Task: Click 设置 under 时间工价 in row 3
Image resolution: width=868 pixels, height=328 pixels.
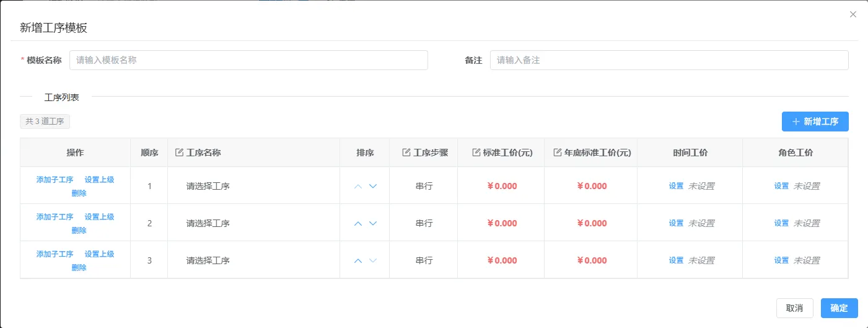Action: (676, 260)
